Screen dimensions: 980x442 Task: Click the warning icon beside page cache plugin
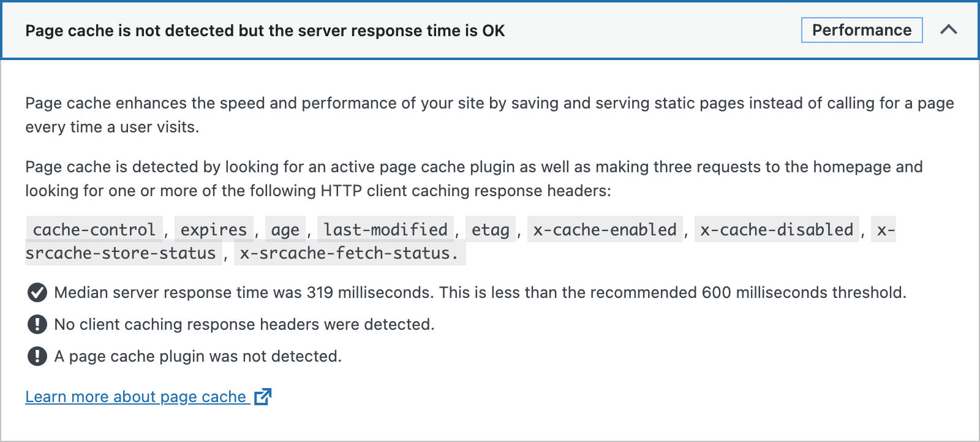[37, 356]
